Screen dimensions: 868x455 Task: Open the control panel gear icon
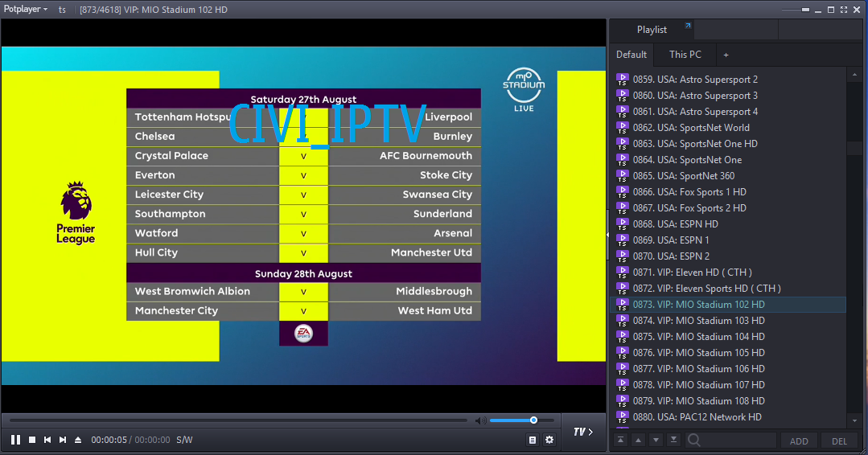(549, 440)
